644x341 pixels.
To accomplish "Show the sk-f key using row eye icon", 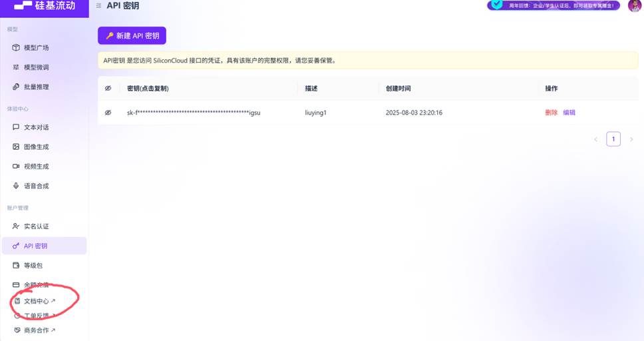I will [108, 113].
